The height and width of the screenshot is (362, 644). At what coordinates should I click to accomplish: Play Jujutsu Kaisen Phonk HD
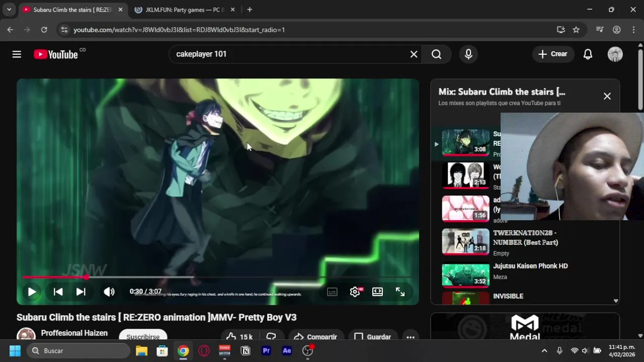click(x=530, y=266)
